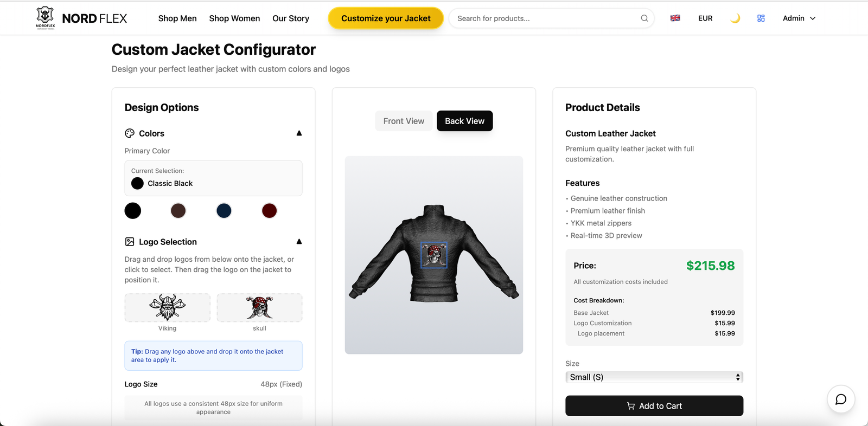
Task: Click Add to Cart button
Action: (x=654, y=406)
